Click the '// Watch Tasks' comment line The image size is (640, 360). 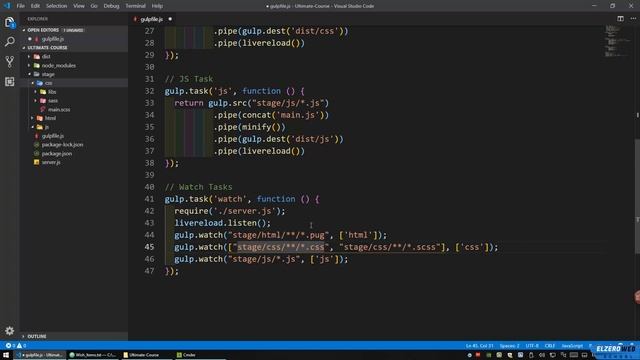pyautogui.click(x=198, y=187)
